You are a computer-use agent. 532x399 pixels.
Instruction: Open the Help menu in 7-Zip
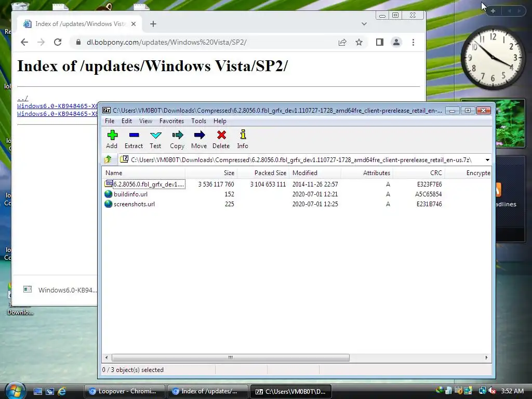pyautogui.click(x=220, y=121)
